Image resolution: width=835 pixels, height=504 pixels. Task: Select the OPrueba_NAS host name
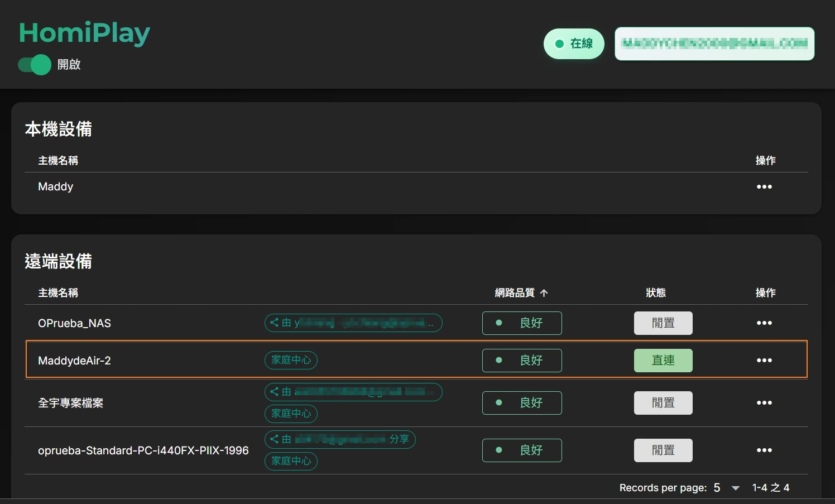click(x=74, y=323)
